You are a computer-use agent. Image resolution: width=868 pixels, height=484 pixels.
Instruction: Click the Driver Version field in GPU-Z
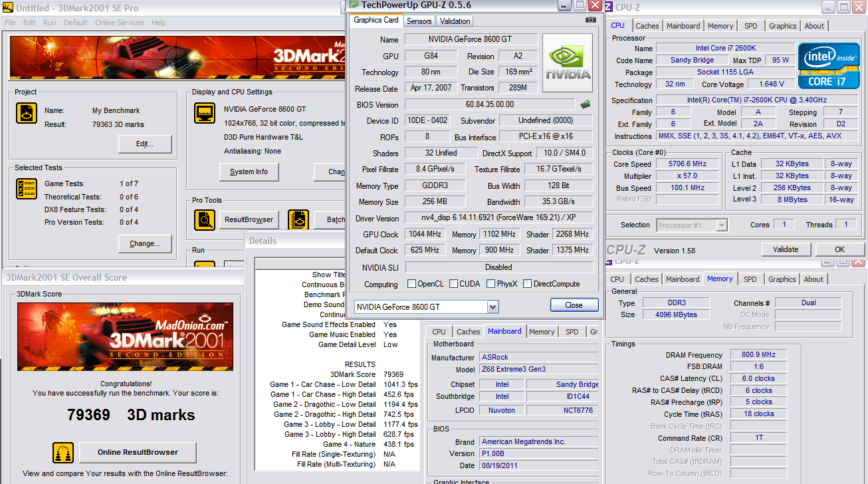[x=498, y=218]
